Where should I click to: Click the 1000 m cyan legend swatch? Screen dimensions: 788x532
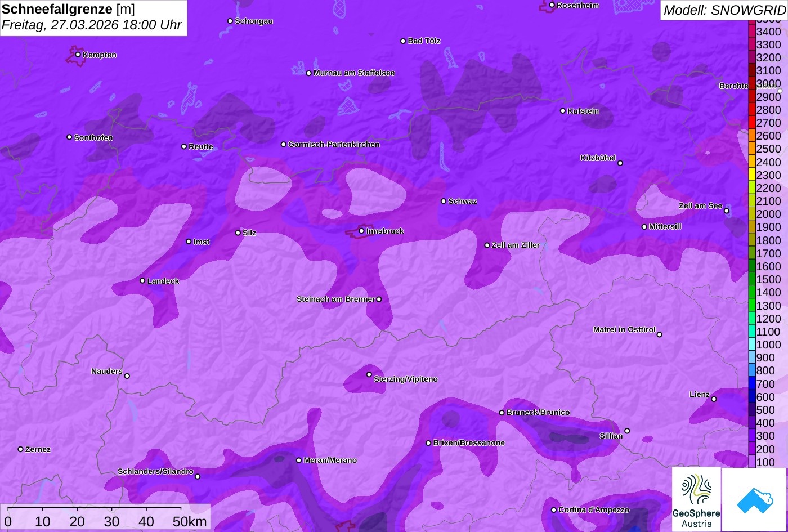point(751,345)
